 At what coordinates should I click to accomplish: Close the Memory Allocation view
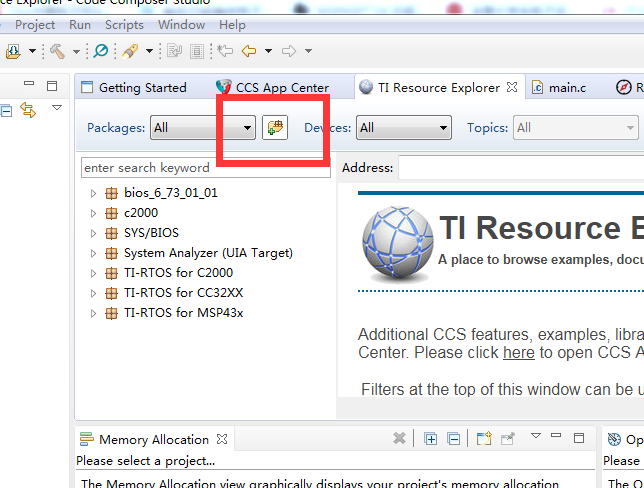click(222, 439)
